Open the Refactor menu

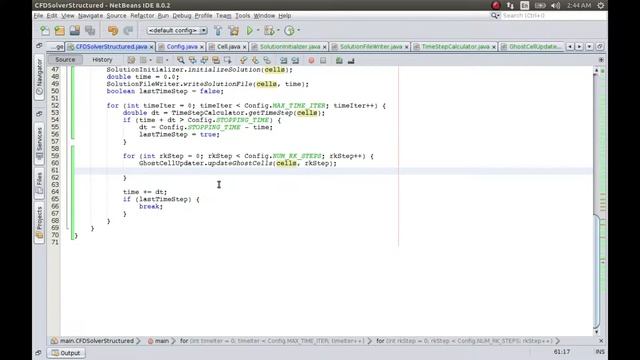[x=142, y=16]
